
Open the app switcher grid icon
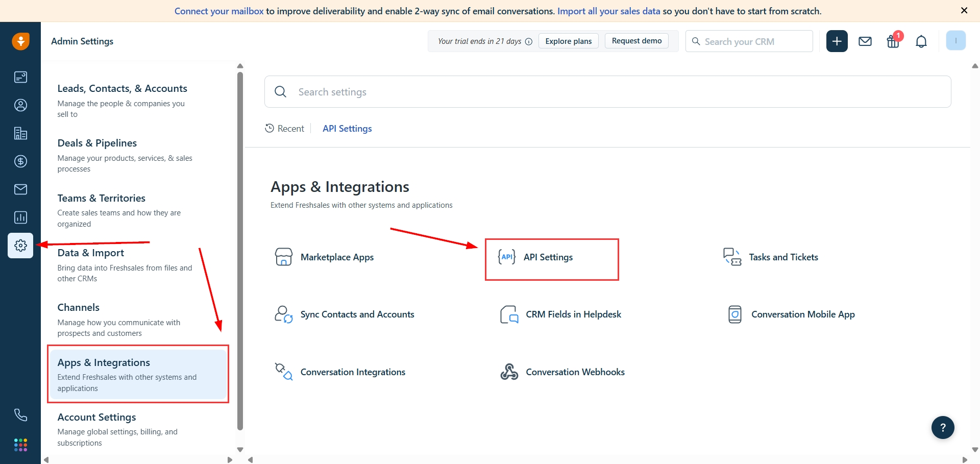[x=20, y=445]
